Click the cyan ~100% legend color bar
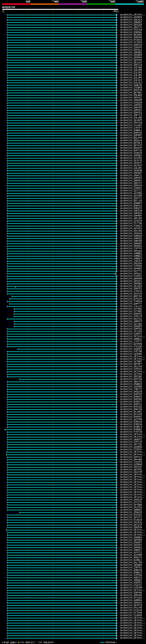146x644 pixels. pos(130,4)
